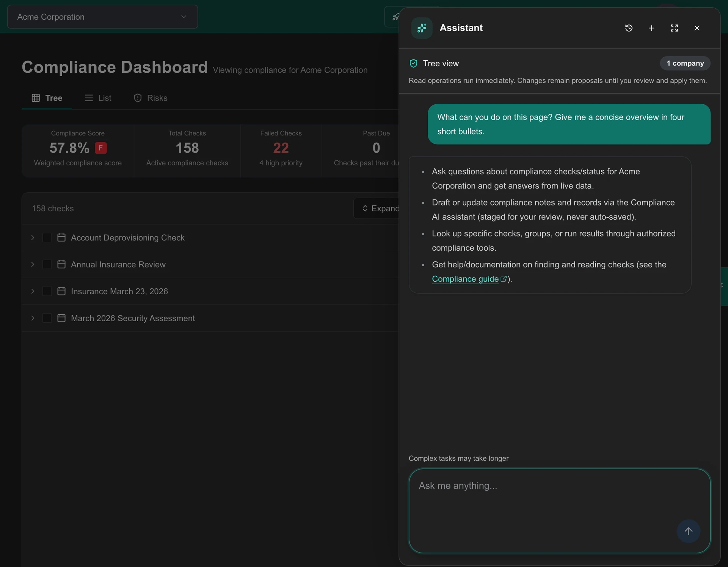This screenshot has width=728, height=567.
Task: Switch to the List tab
Action: (x=98, y=98)
